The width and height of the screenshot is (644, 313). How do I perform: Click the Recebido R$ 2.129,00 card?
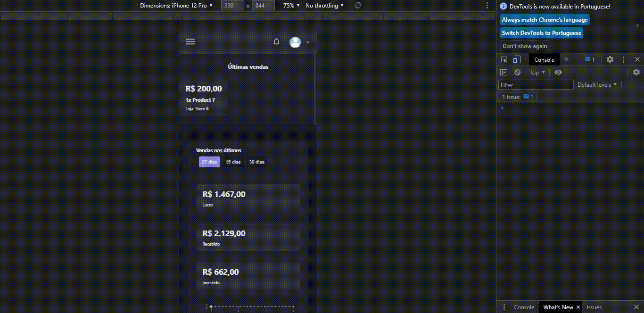point(248,237)
